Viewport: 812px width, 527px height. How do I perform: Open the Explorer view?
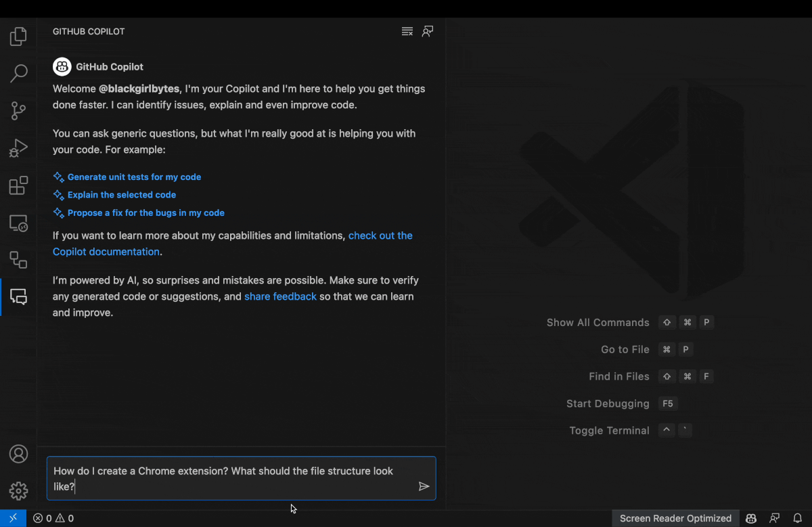[x=18, y=36]
